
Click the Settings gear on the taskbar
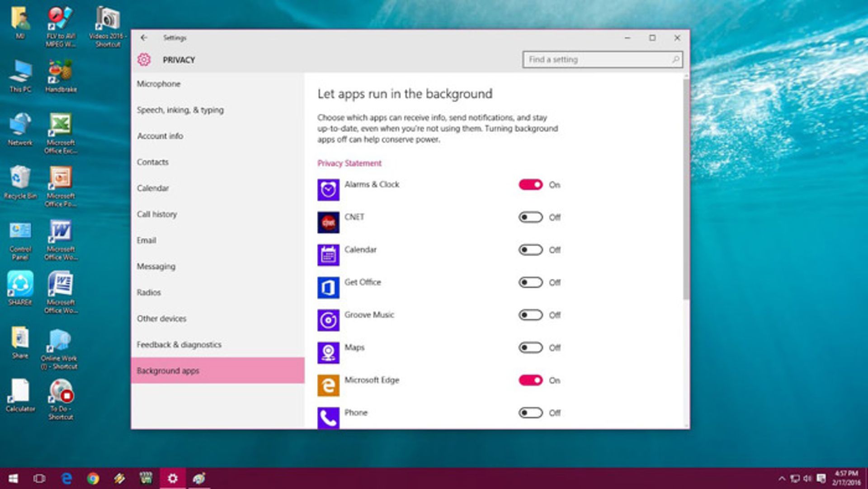[x=173, y=478]
